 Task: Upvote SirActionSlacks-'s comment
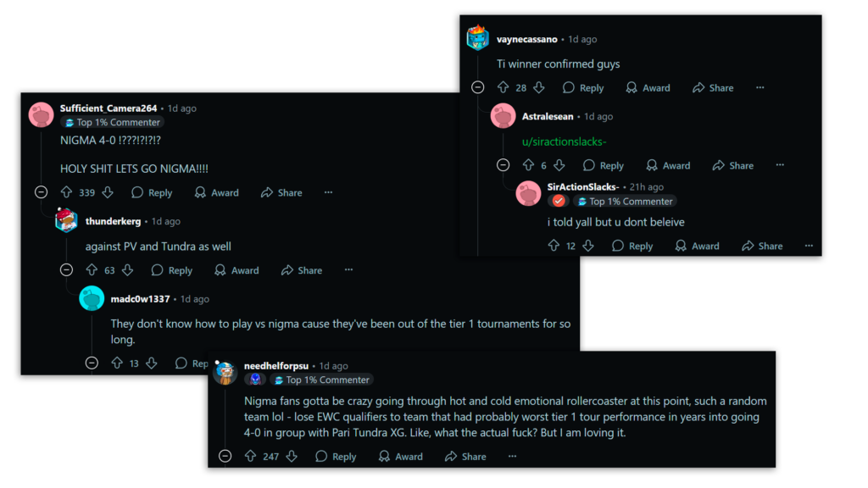point(552,245)
